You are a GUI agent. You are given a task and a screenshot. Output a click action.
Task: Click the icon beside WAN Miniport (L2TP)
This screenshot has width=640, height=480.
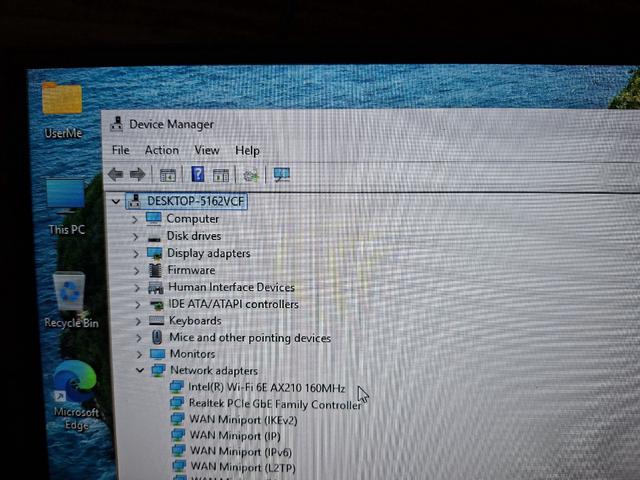point(180,466)
